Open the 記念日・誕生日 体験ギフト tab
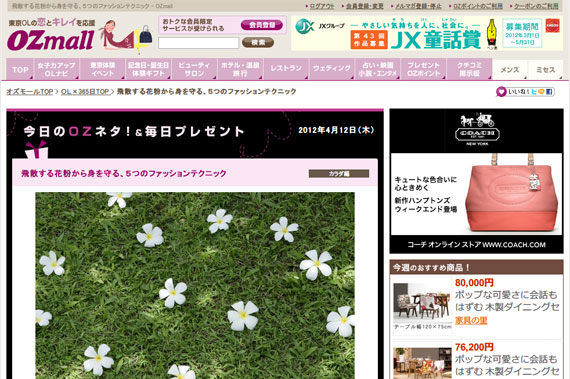Viewport: 570px width, 379px height. click(x=148, y=69)
